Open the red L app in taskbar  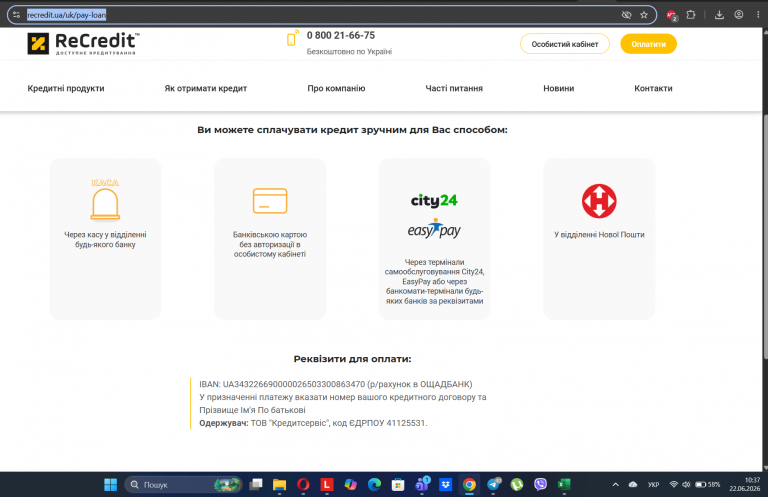[x=327, y=484]
